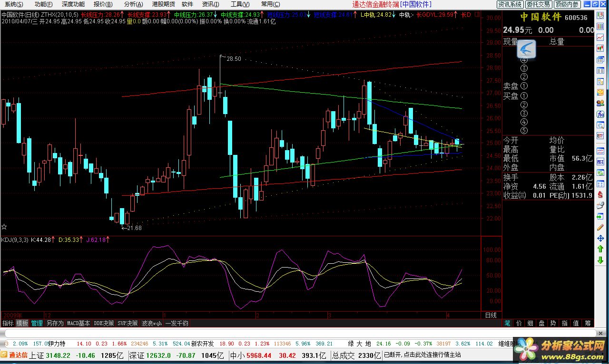Switch to 一发千钧 template
The width and height of the screenshot is (609, 364).
click(177, 323)
